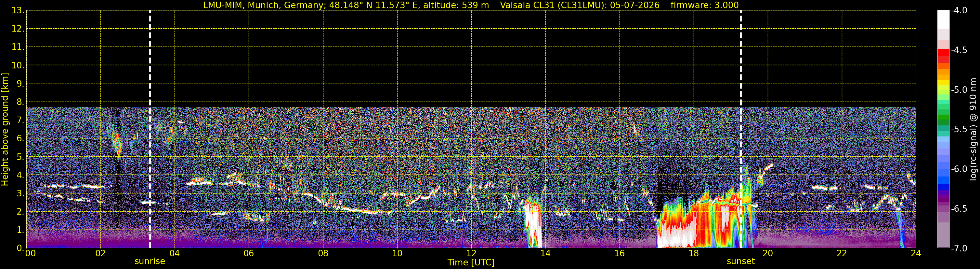Click the 'Height above ground [km]' label
The width and height of the screenshot is (980, 269).
[x=5, y=129]
